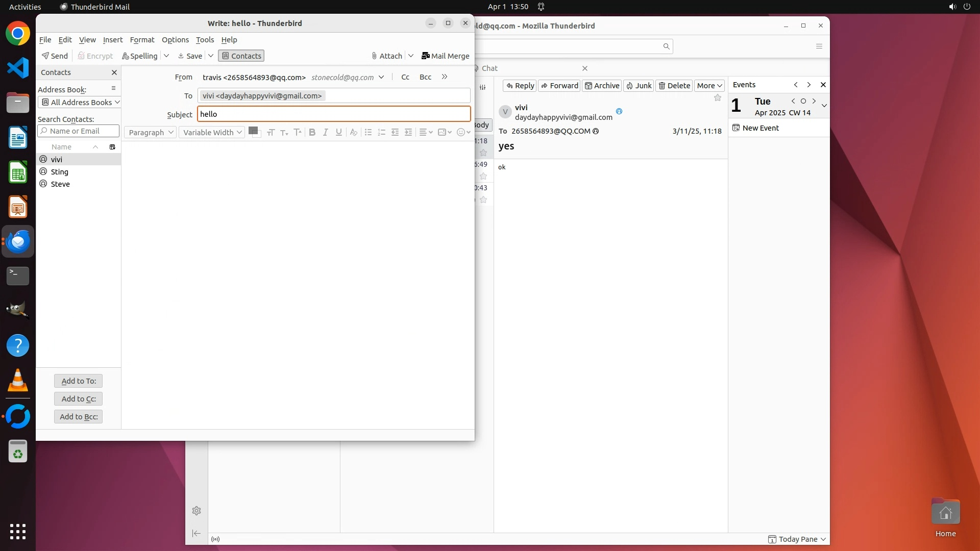The image size is (980, 551).
Task: Click the indent text icon
Action: point(408,132)
